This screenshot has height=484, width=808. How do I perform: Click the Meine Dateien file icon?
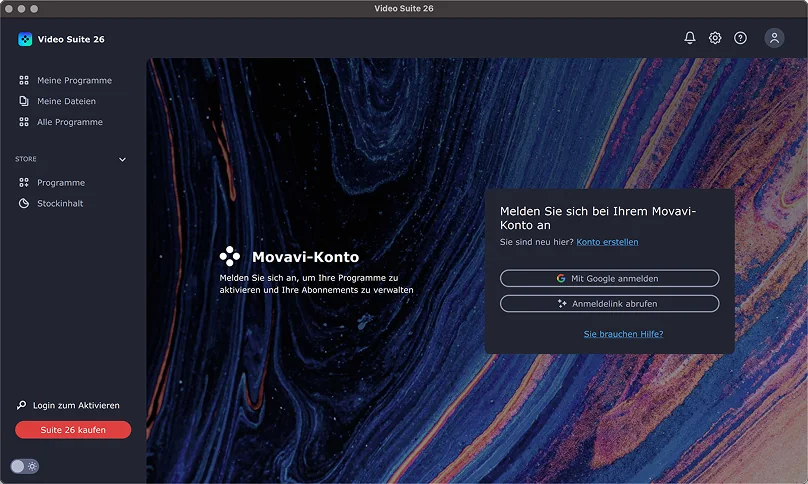click(x=24, y=101)
